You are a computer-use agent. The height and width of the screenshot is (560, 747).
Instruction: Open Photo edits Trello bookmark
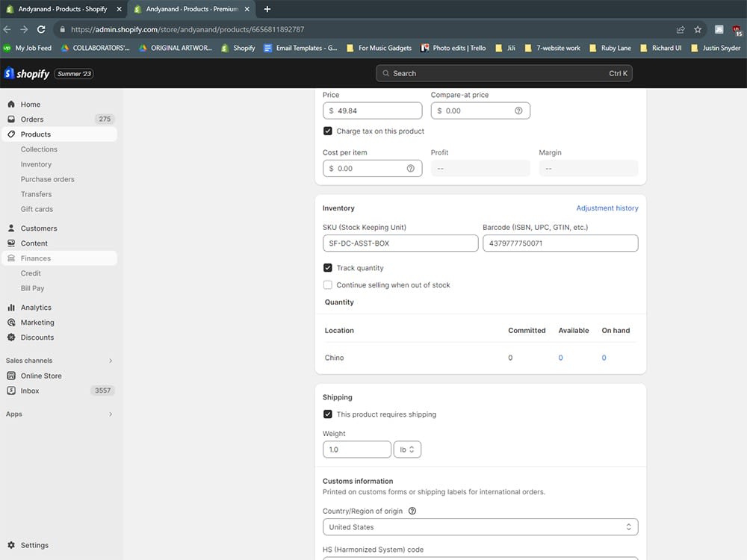click(453, 48)
